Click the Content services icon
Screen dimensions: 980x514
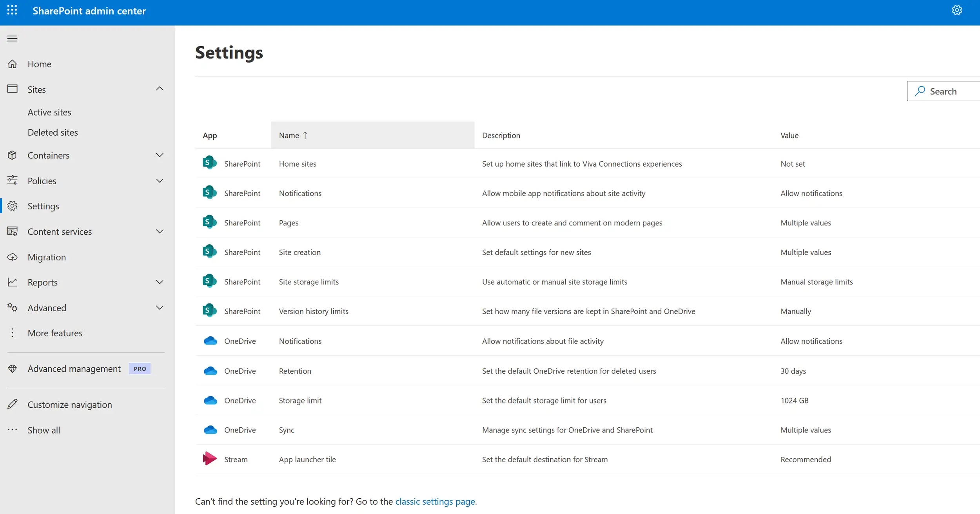[13, 231]
